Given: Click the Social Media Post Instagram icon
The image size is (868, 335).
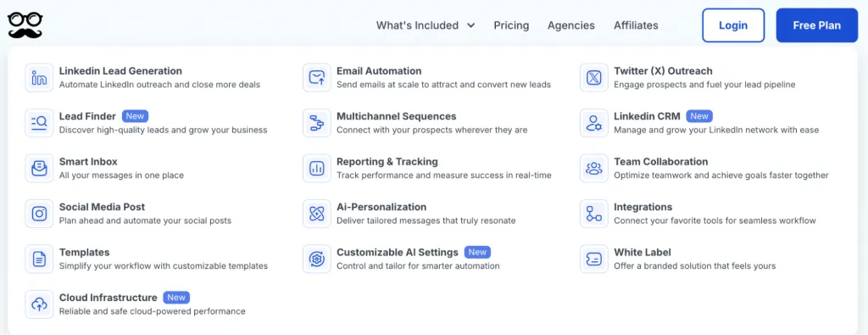Looking at the screenshot, I should tap(39, 214).
